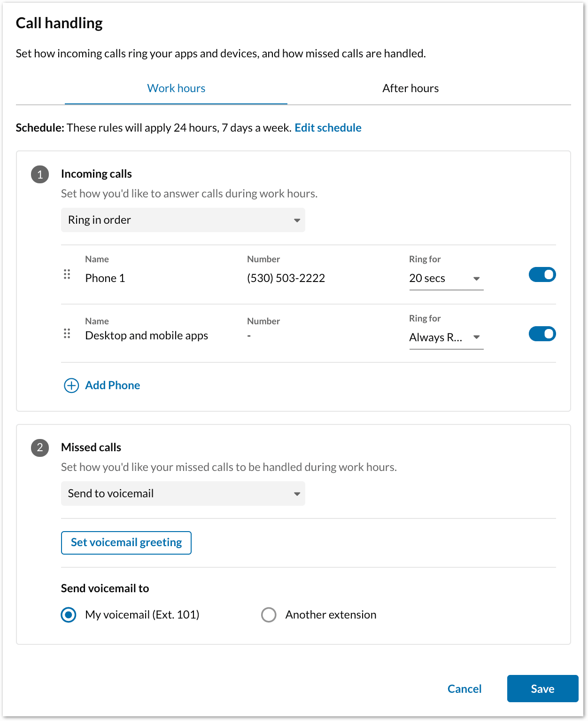The height and width of the screenshot is (721, 588).
Task: Grab the drag handle for Desktop and mobile apps
Action: pos(67,334)
